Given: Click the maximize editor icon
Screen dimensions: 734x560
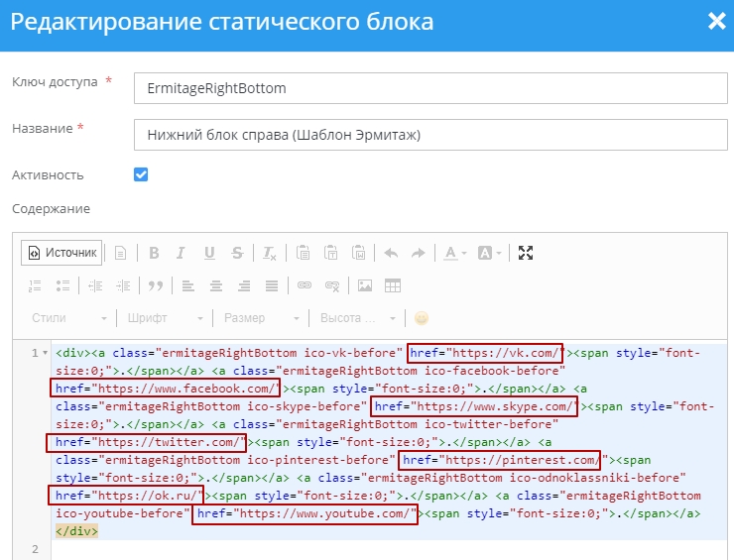Looking at the screenshot, I should point(526,253).
